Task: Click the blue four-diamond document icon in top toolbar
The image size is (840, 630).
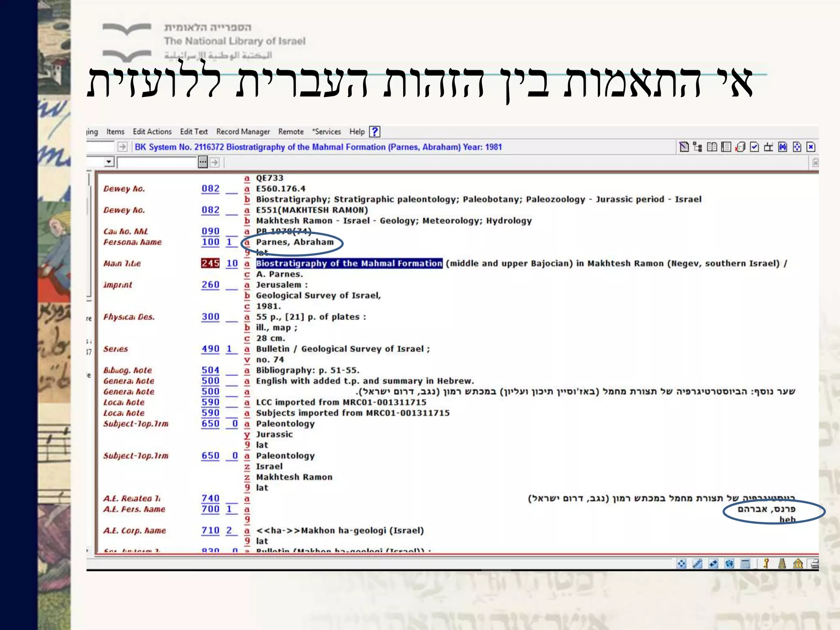Action: (x=797, y=147)
